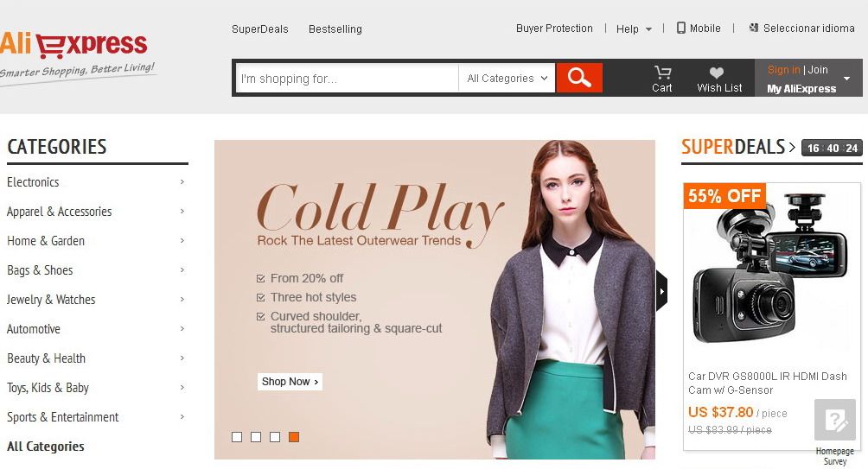Screen dimensions: 868x469
Task: Click the SuperDeals heading arrow
Action: (792, 148)
